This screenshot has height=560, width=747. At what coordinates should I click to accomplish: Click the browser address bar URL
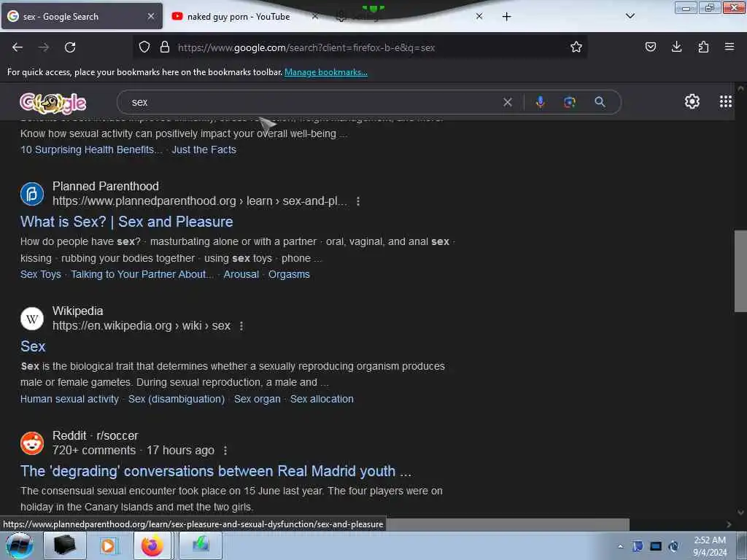(306, 47)
